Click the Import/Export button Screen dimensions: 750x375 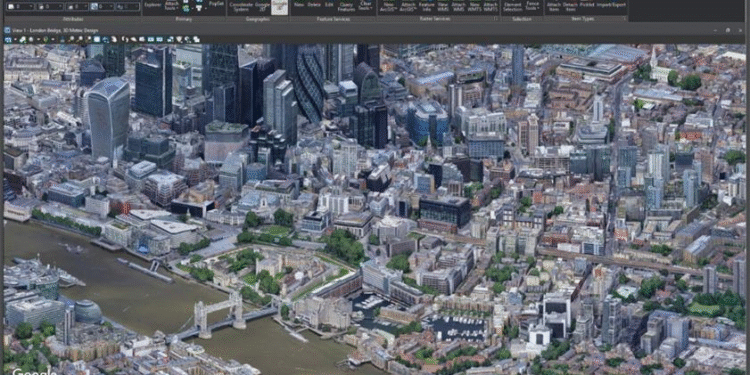point(611,5)
